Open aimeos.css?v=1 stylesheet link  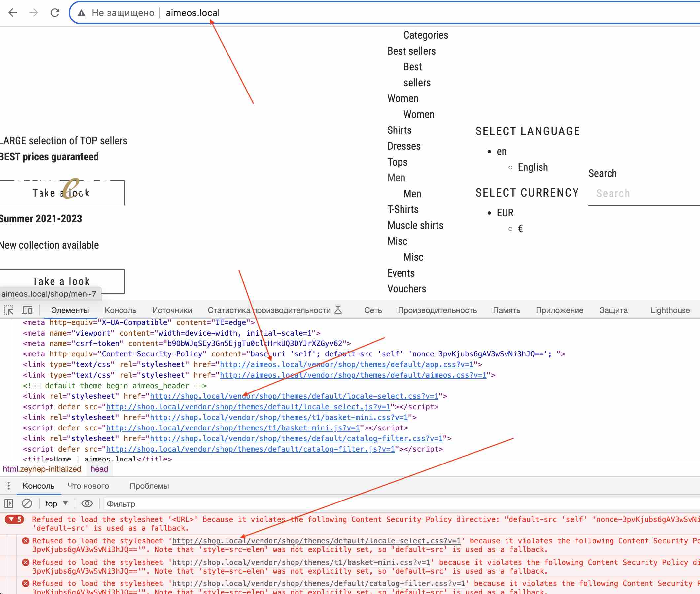353,375
